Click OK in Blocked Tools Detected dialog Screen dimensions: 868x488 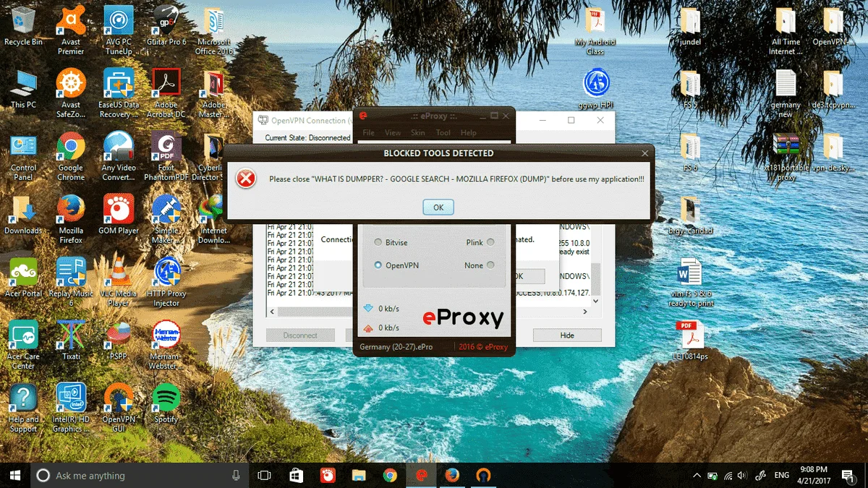coord(438,207)
